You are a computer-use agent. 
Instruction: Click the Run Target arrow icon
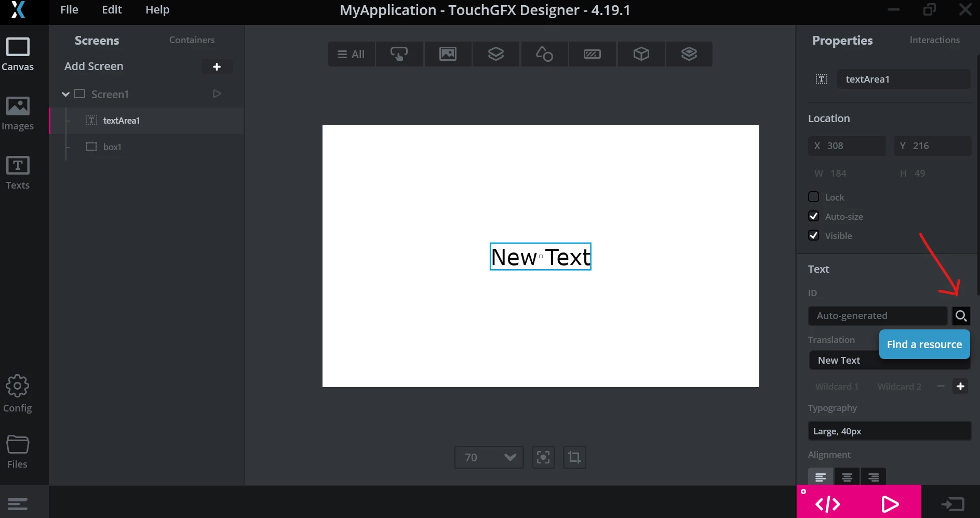click(952, 503)
